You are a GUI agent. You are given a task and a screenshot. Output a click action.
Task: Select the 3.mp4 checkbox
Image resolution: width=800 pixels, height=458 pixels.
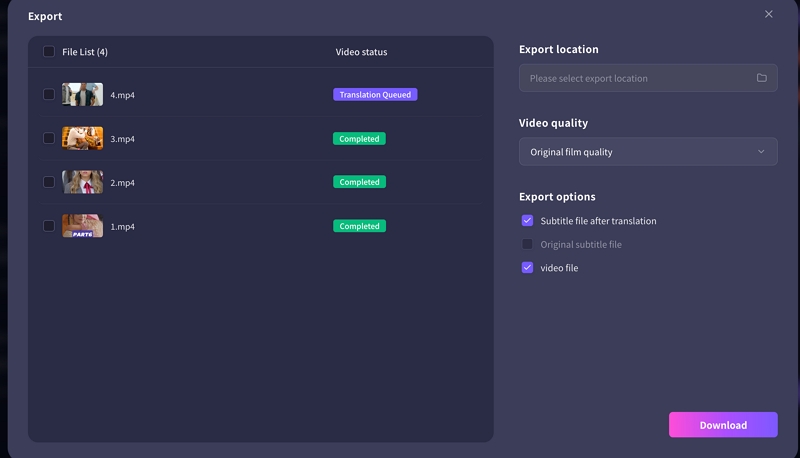(49, 138)
